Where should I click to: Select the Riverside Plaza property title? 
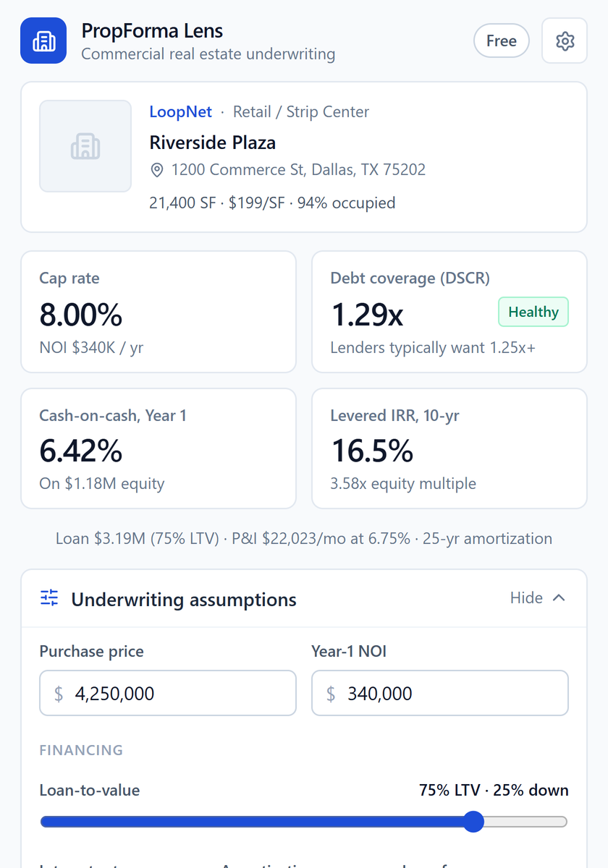[213, 142]
